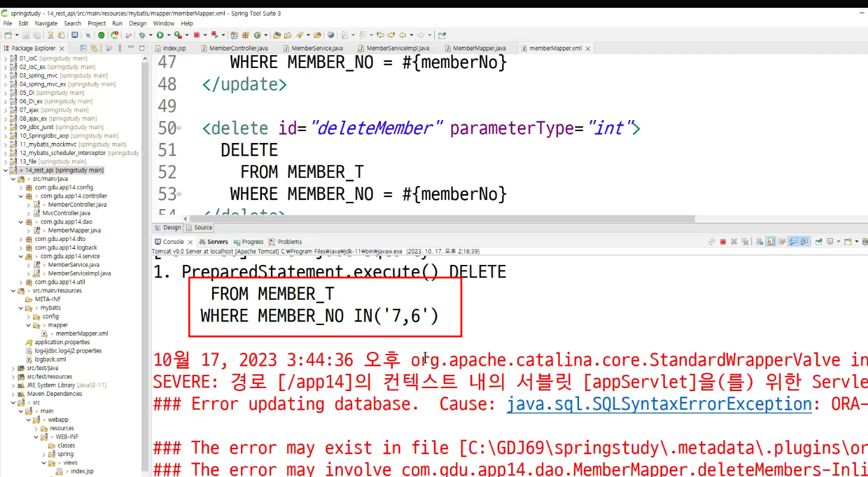The width and height of the screenshot is (868, 477).
Task: Toggle Pin Console button
Action: [x=819, y=242]
